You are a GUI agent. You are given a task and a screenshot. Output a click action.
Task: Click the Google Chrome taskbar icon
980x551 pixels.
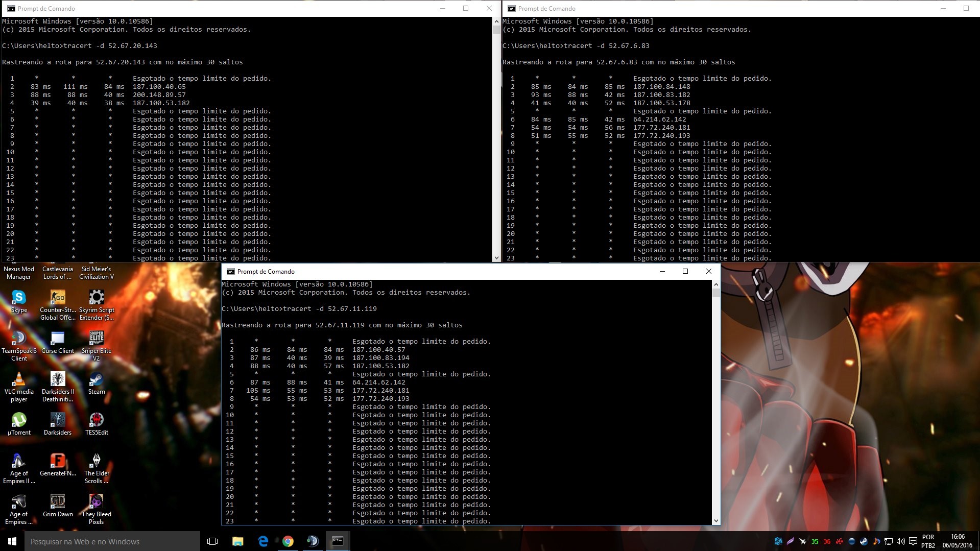288,541
